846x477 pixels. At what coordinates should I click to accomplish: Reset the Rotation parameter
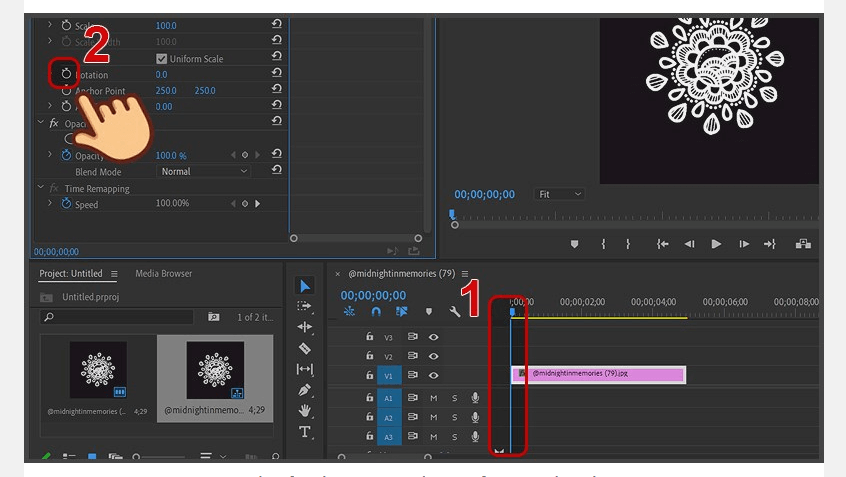(277, 72)
